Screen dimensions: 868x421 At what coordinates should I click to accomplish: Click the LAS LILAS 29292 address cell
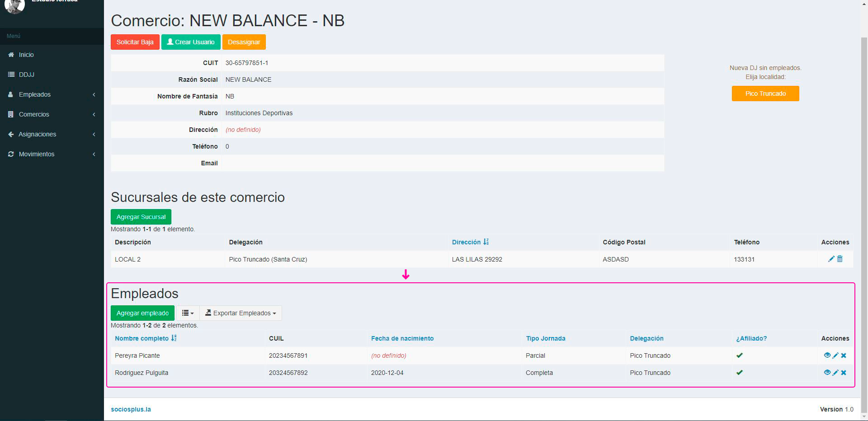coord(524,259)
